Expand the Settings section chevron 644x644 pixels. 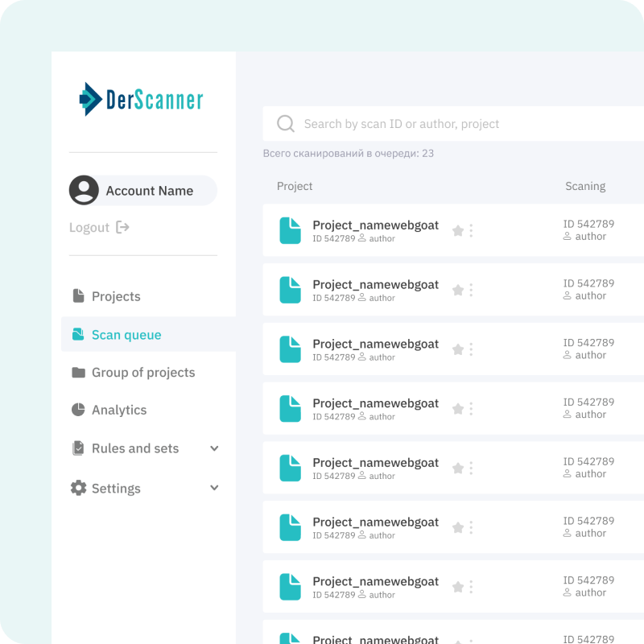(214, 488)
